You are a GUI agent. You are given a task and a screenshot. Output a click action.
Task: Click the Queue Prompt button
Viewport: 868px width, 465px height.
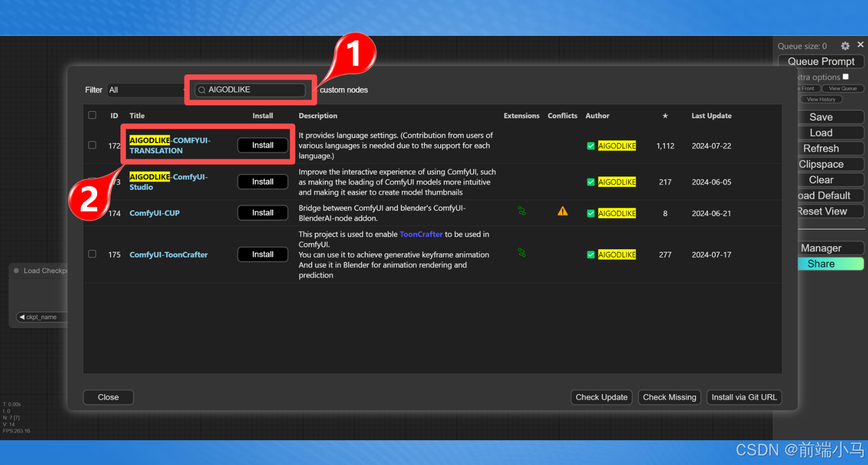point(821,61)
